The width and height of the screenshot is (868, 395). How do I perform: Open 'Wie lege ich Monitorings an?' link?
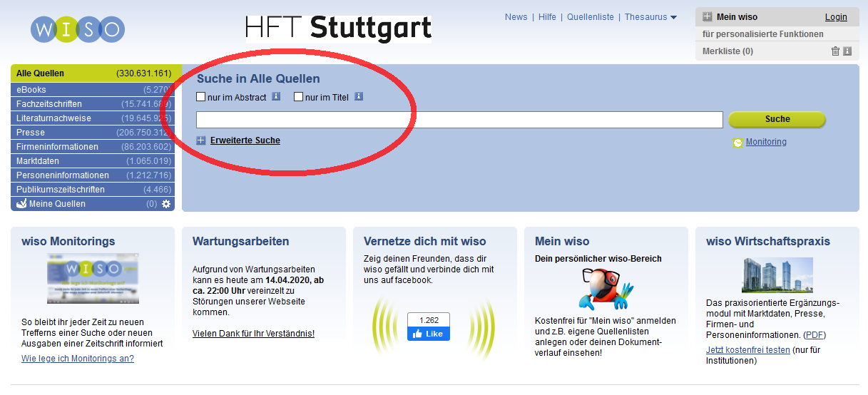[78, 359]
